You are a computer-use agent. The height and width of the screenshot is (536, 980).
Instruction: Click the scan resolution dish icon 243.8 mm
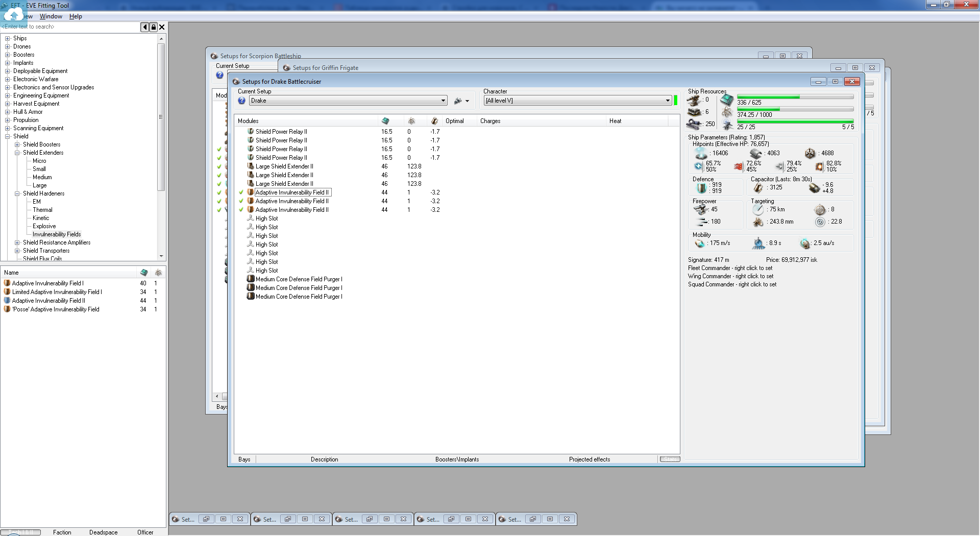coord(758,222)
